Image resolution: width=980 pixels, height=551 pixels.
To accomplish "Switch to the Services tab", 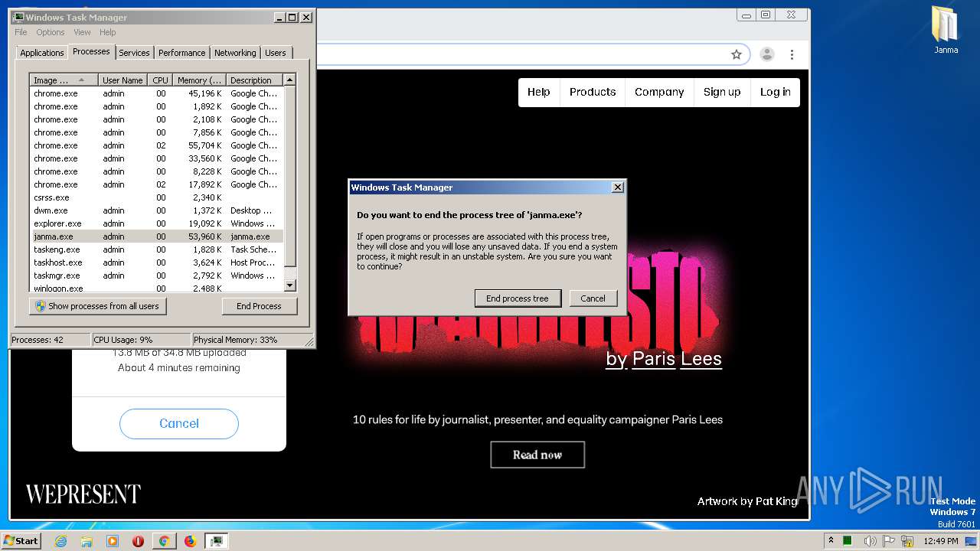I will coord(134,53).
